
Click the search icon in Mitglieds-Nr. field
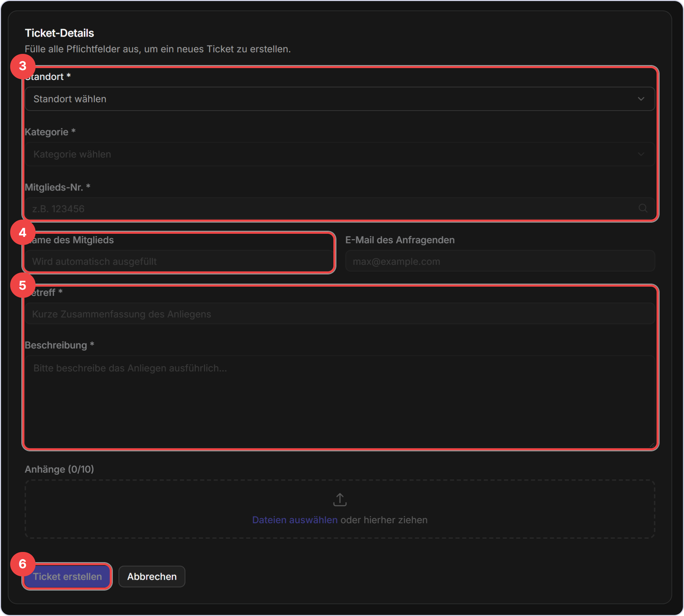[x=643, y=208]
